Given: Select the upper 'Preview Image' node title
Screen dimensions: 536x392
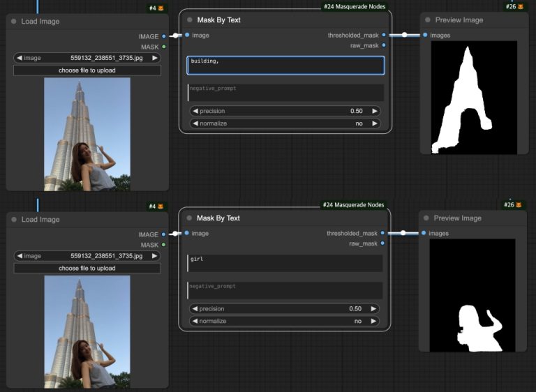Looking at the screenshot, I should pyautogui.click(x=459, y=20).
